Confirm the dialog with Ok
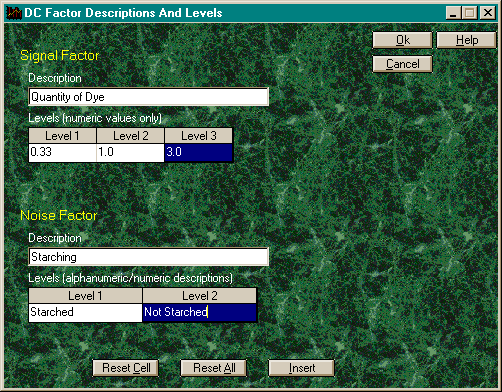Screen dimensions: 502x392 pos(402,40)
